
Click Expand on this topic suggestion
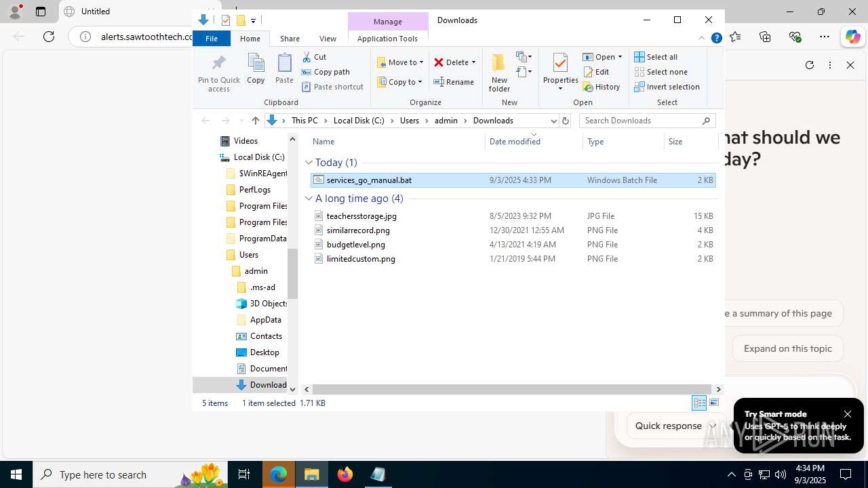tap(787, 348)
